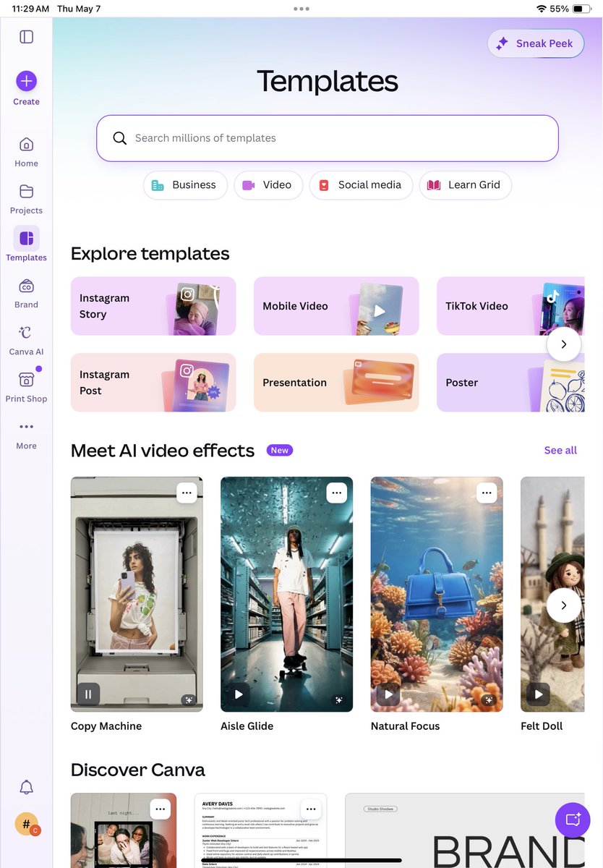Click the Copy Machine title text
This screenshot has width=603, height=868.
[106, 726]
